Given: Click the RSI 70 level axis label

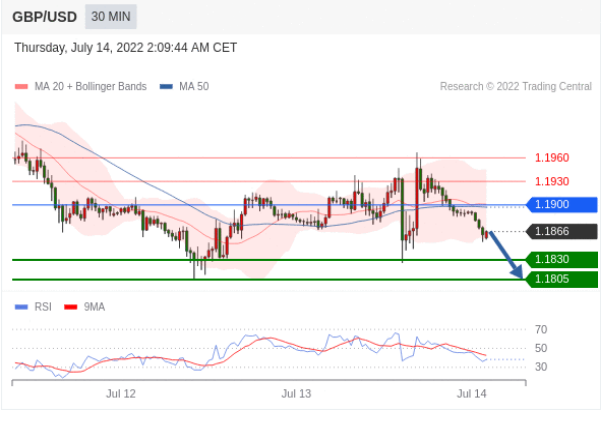Looking at the screenshot, I should (540, 329).
